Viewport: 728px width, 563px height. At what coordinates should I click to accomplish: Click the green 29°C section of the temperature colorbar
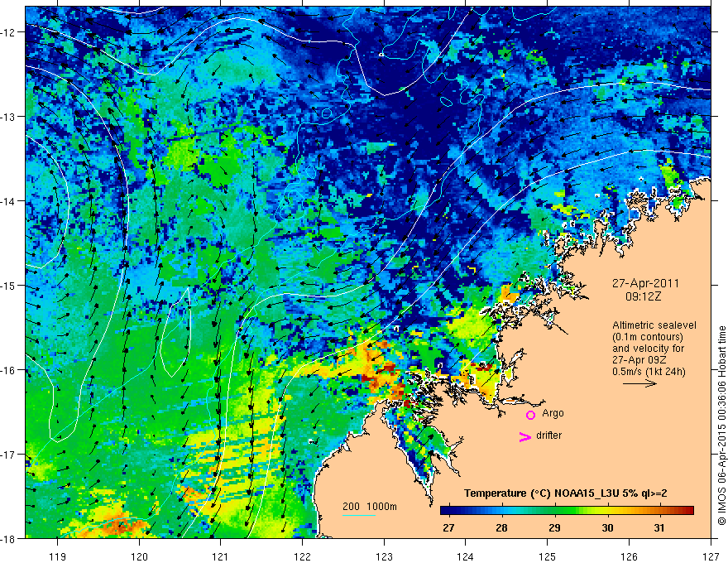[x=554, y=511]
